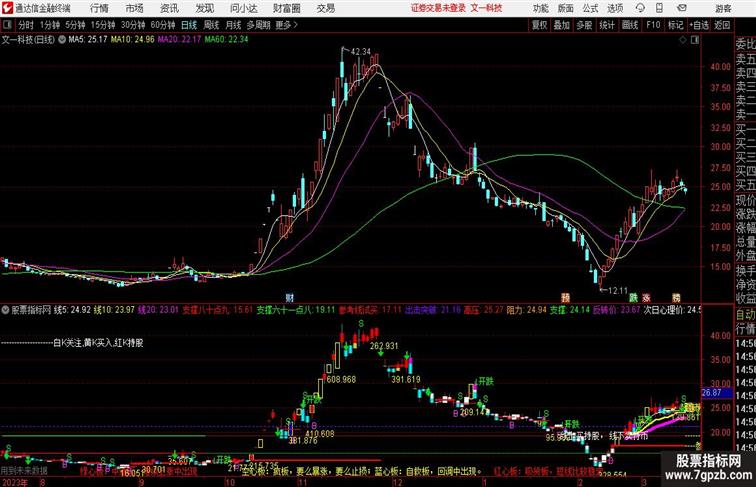Open the 行情 menu
Screen dimensions: 756x487
pyautogui.click(x=99, y=8)
